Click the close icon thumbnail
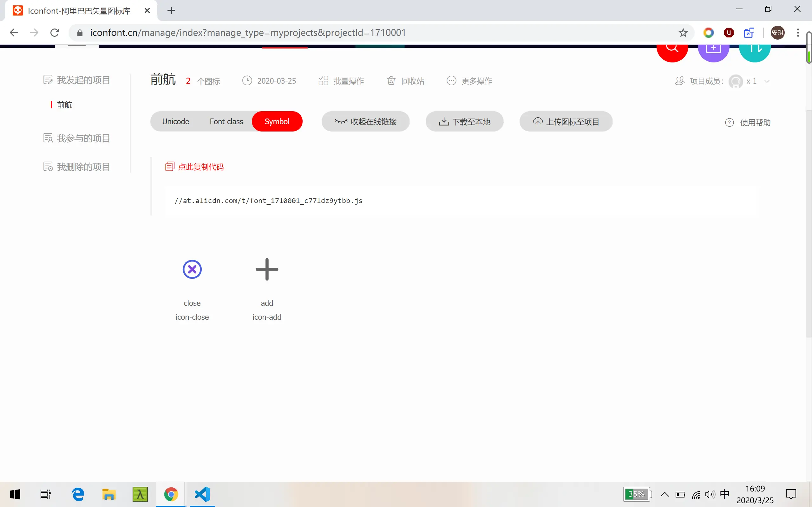The image size is (812, 507). pyautogui.click(x=192, y=269)
